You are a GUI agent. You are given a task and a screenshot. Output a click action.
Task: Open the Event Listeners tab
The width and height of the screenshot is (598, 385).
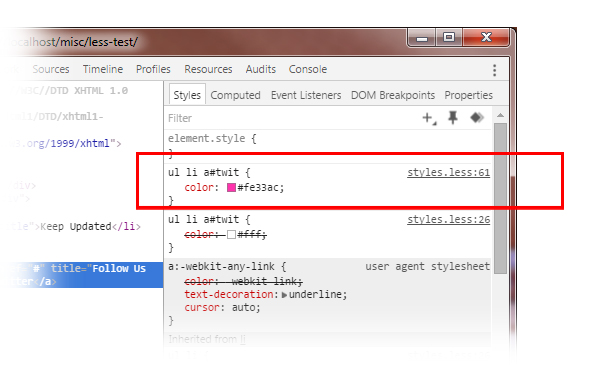(x=306, y=95)
